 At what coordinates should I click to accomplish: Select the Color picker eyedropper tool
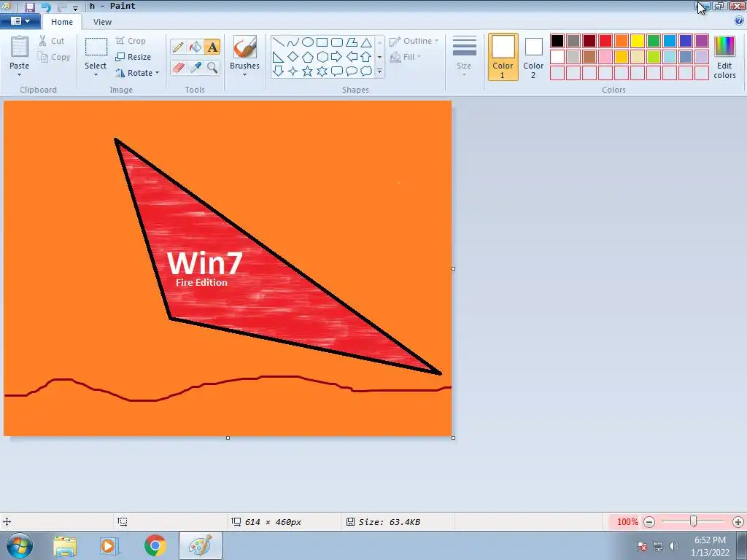(x=196, y=68)
